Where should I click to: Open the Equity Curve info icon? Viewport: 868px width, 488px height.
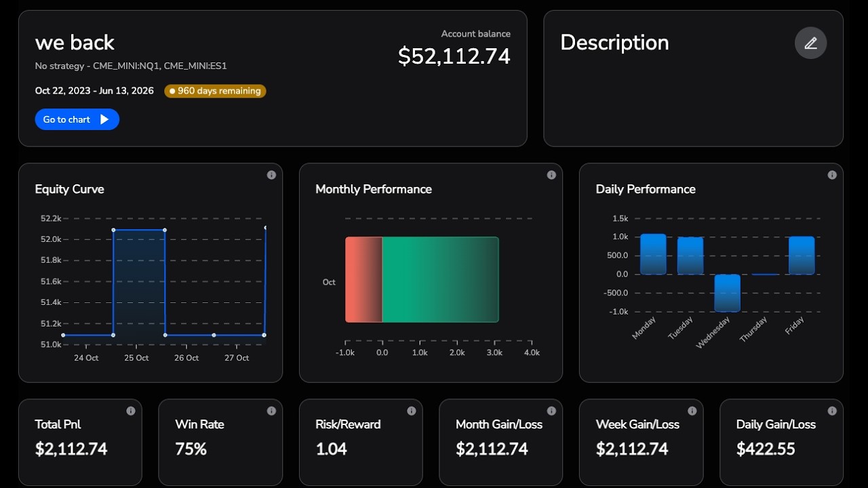271,175
